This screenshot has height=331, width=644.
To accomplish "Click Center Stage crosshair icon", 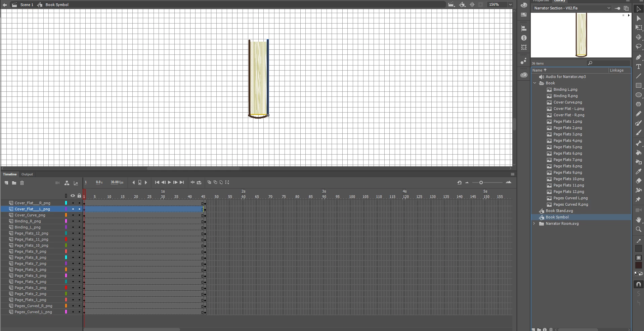I will click(x=472, y=5).
